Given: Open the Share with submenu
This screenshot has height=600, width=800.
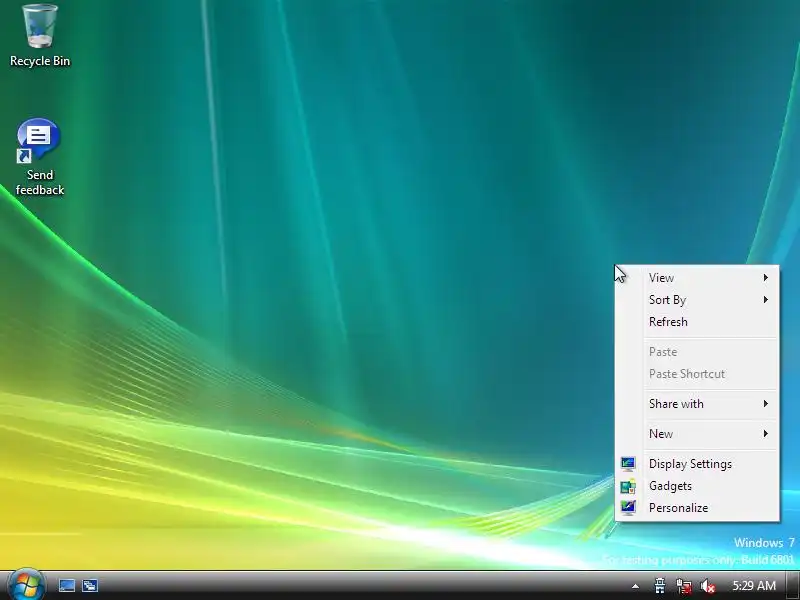Looking at the screenshot, I should coord(697,404).
